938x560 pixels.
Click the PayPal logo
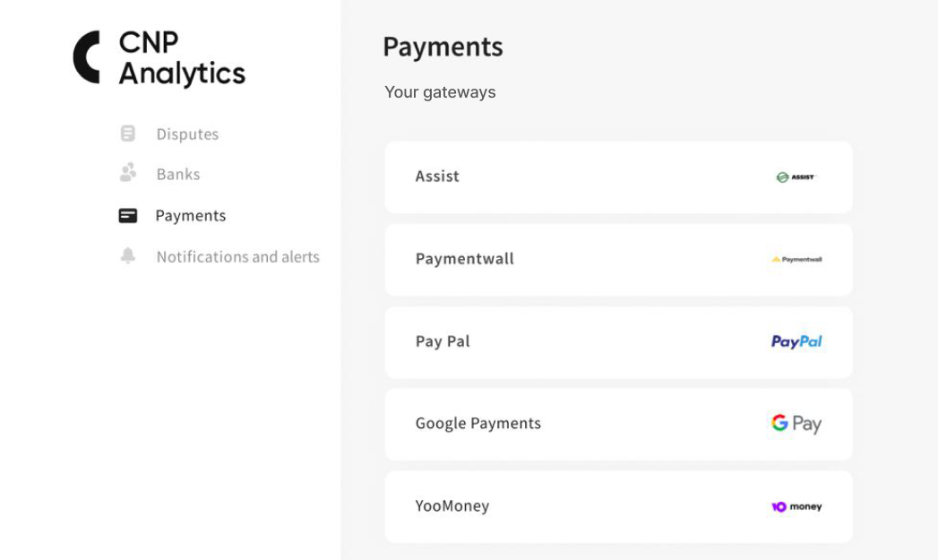(796, 341)
